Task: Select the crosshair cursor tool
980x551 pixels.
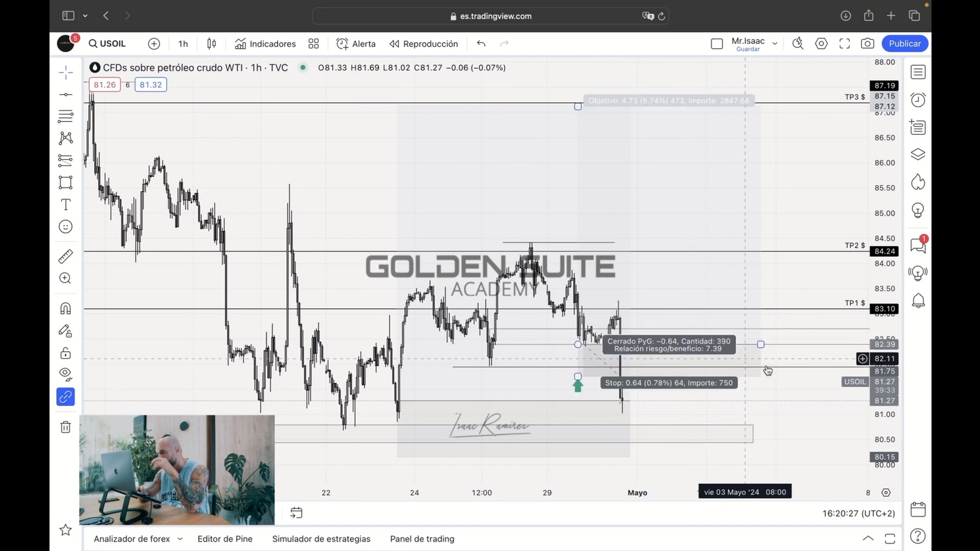Action: pos(66,73)
